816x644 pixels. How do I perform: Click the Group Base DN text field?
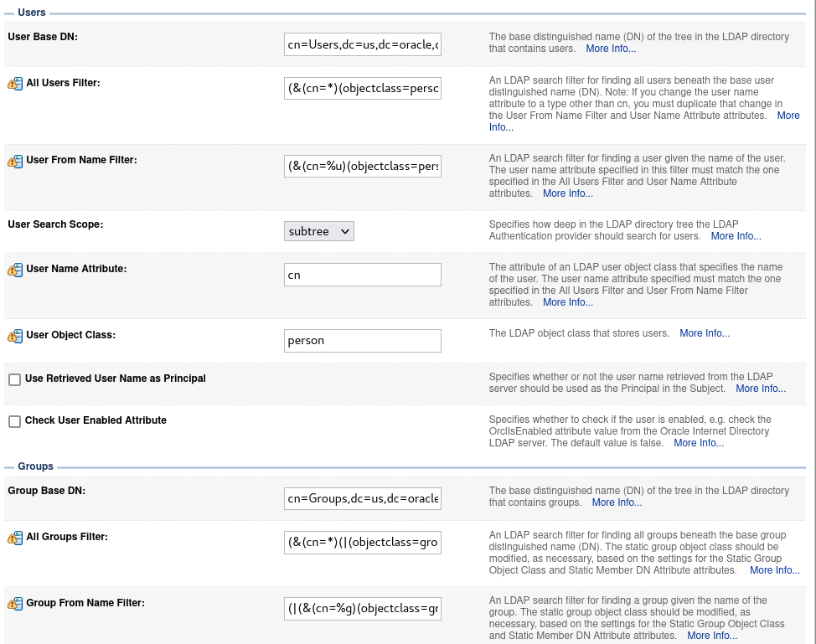(x=362, y=499)
